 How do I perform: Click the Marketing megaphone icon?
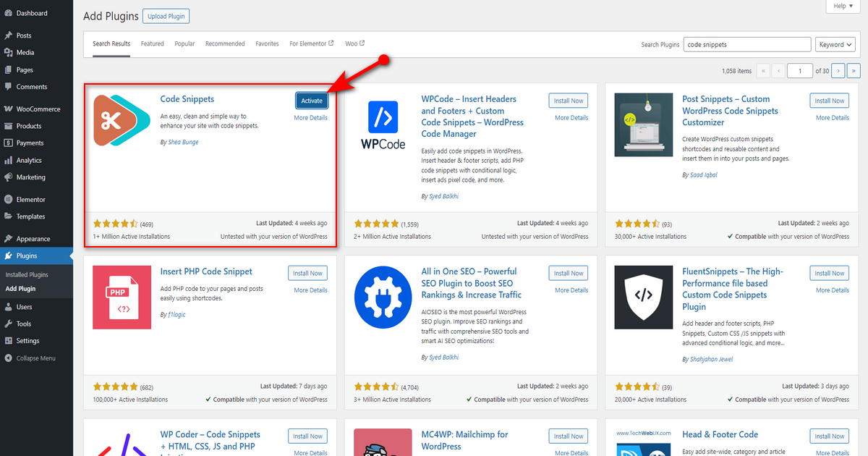point(8,177)
